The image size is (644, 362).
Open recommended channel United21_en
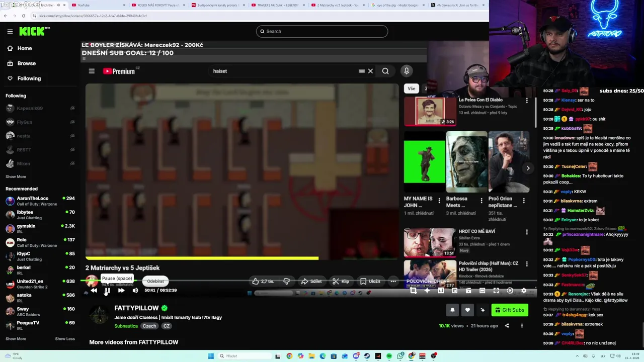point(40,284)
